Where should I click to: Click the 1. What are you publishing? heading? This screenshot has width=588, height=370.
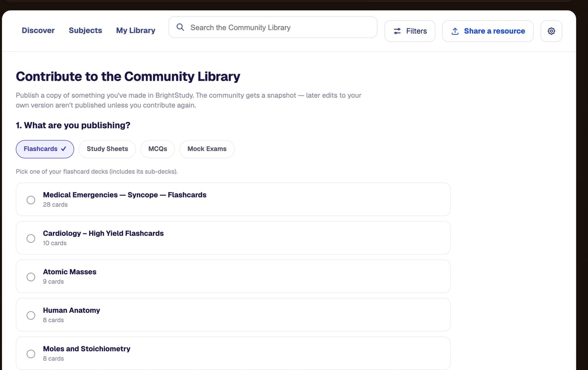tap(73, 125)
